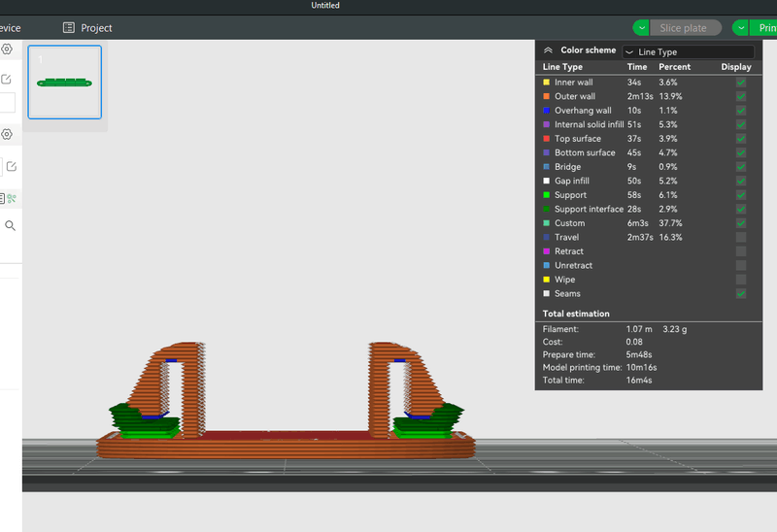This screenshot has width=777, height=532.
Task: Click the Bottom surface label
Action: point(585,152)
